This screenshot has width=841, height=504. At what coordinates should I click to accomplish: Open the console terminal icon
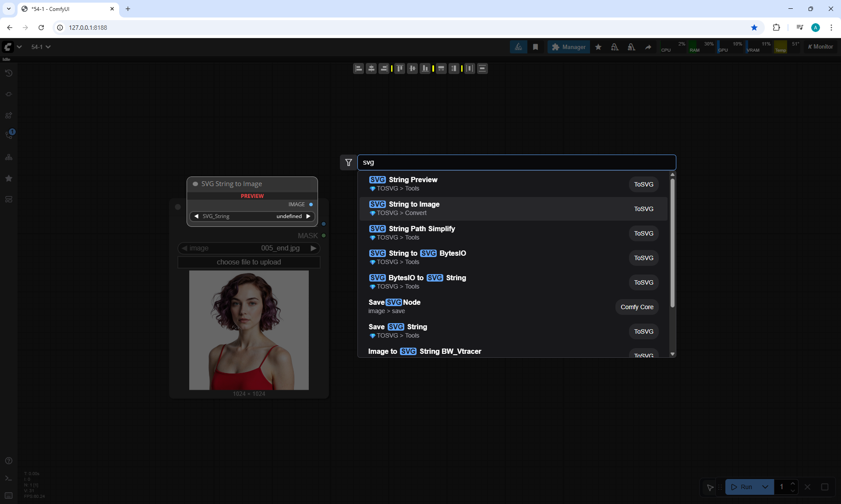[x=8, y=478]
